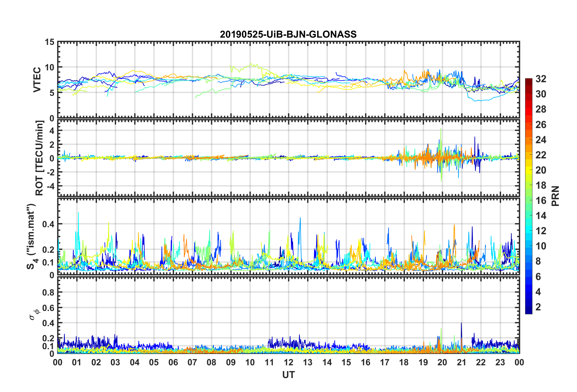Click the x-axis tick label 23
Image resolution: width=577 pixels, height=392 pixels.
[500, 363]
